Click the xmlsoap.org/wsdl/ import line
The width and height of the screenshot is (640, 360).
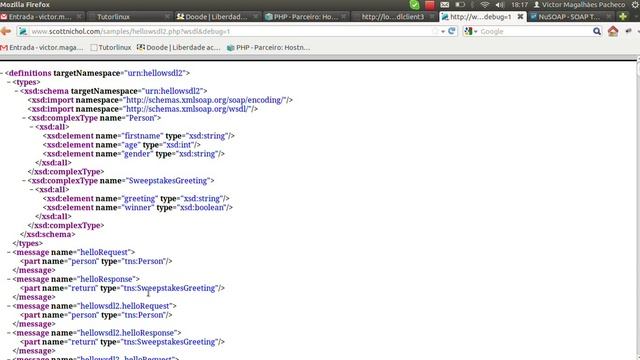click(x=143, y=109)
